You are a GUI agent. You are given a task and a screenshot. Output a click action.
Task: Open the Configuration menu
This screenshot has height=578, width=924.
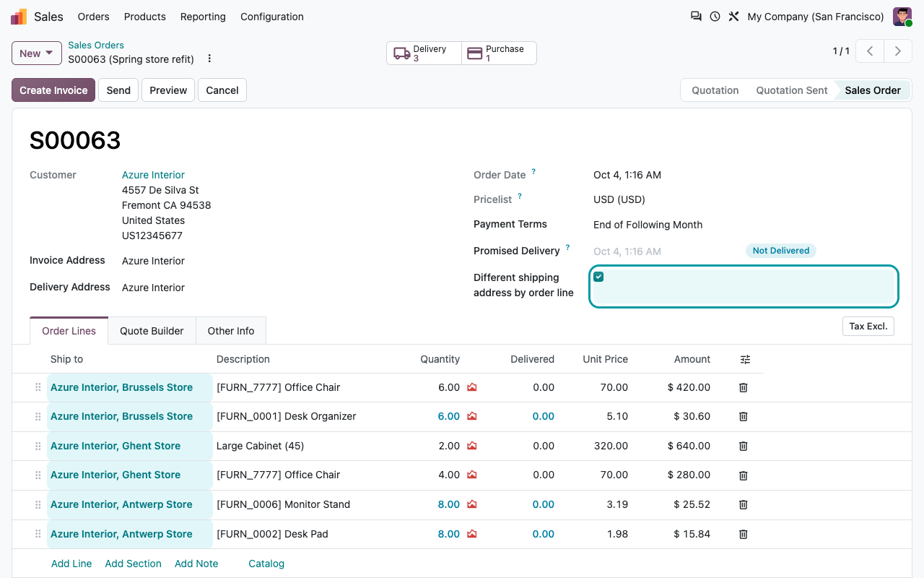click(272, 17)
